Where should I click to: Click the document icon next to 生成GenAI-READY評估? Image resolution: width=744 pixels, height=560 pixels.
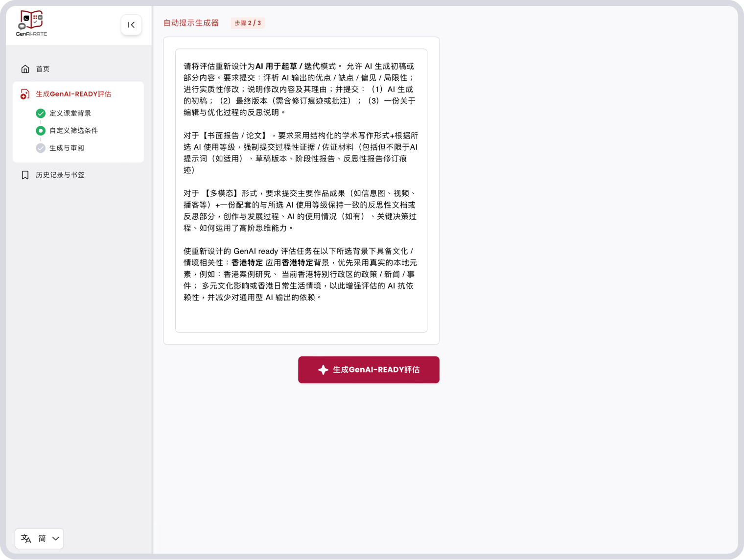tap(25, 94)
